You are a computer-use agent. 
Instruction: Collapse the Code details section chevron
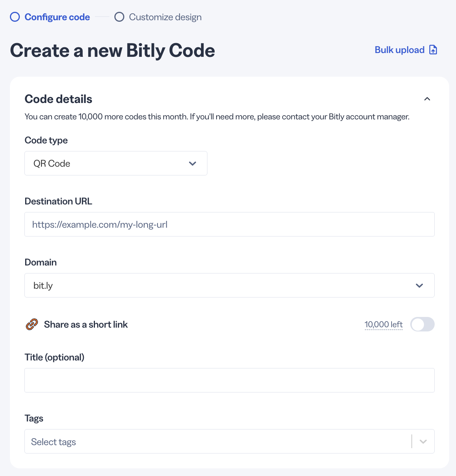coord(427,99)
